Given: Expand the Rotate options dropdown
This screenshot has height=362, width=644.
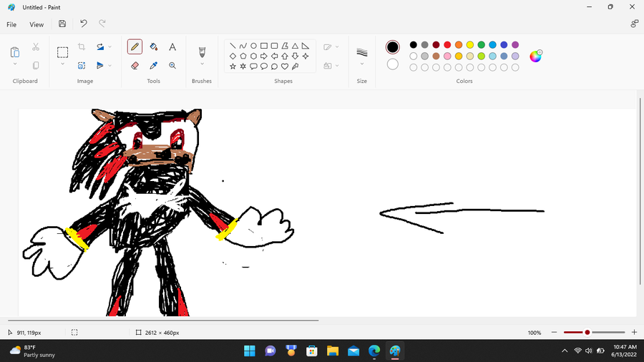Looking at the screenshot, I should [x=110, y=47].
